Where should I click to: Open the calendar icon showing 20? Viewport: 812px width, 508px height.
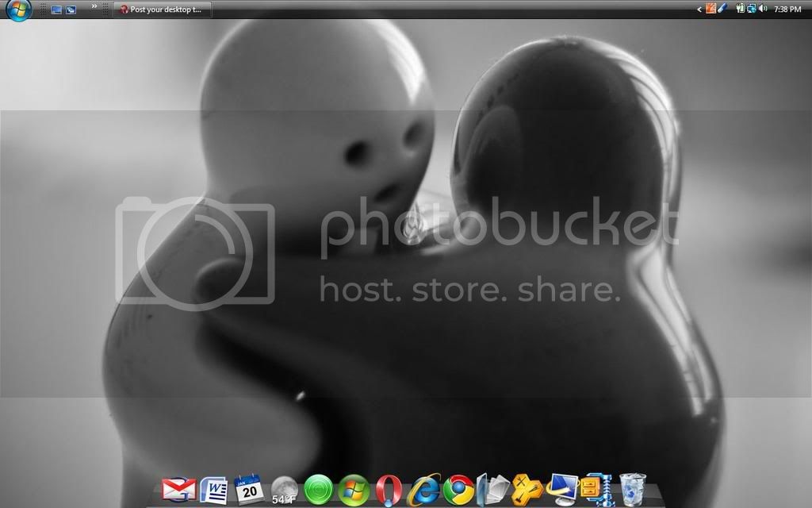coord(248,489)
